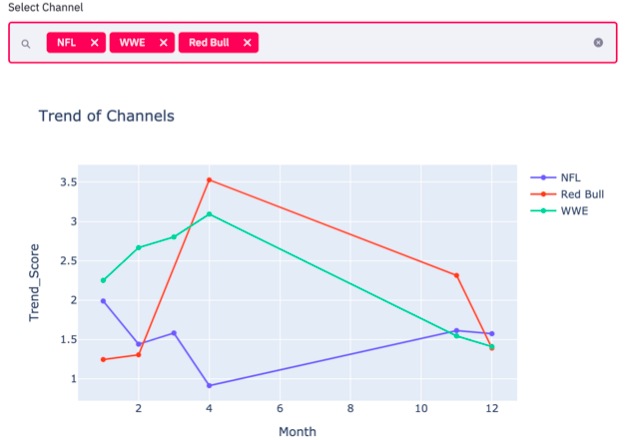This screenshot has width=626, height=440.
Task: Toggle NFL trace in the legend
Action: coord(570,176)
